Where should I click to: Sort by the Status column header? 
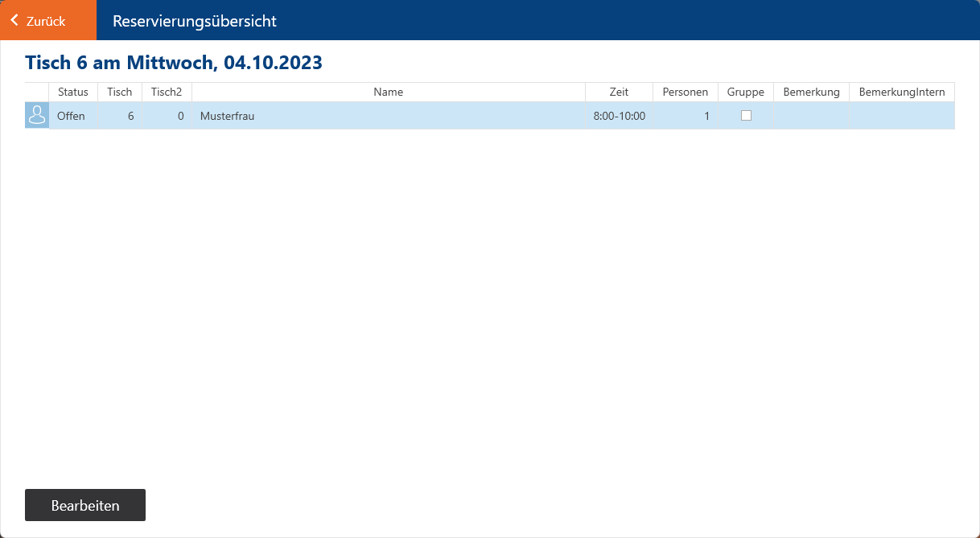[x=73, y=92]
